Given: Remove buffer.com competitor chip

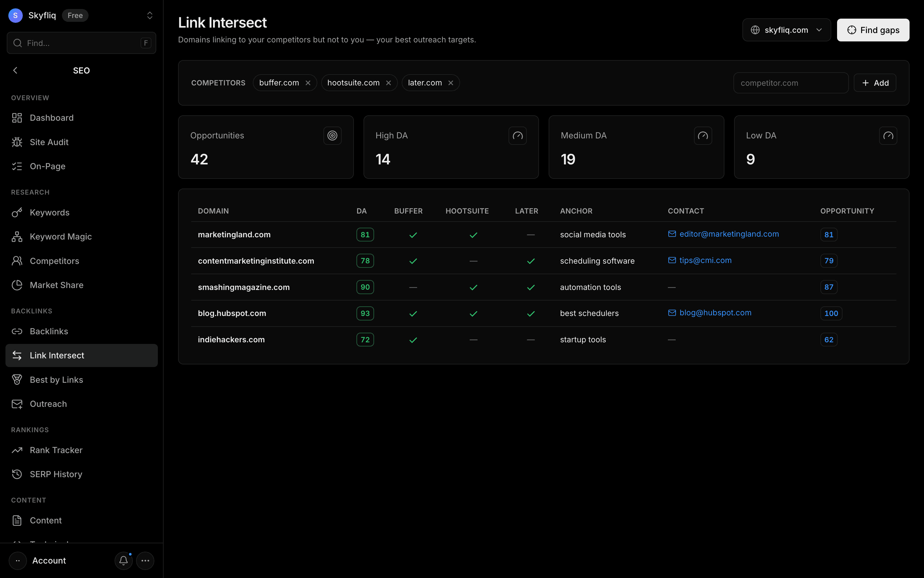Looking at the screenshot, I should pos(308,83).
